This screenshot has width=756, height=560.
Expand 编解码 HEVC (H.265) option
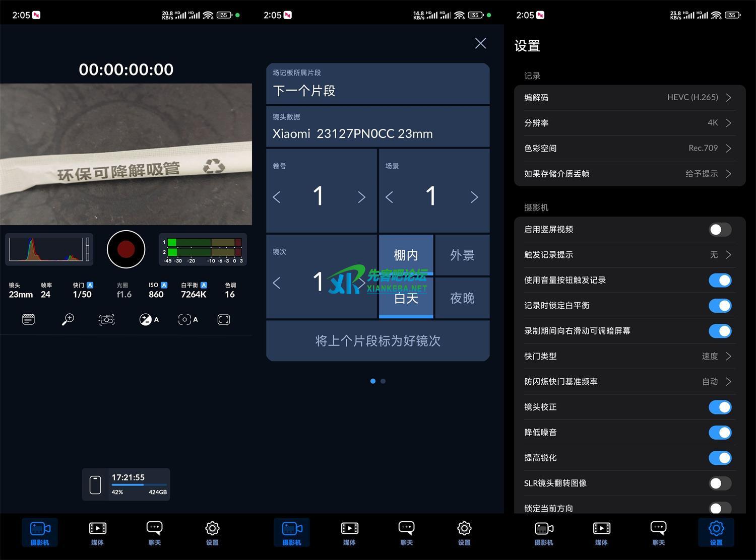pyautogui.click(x=728, y=98)
